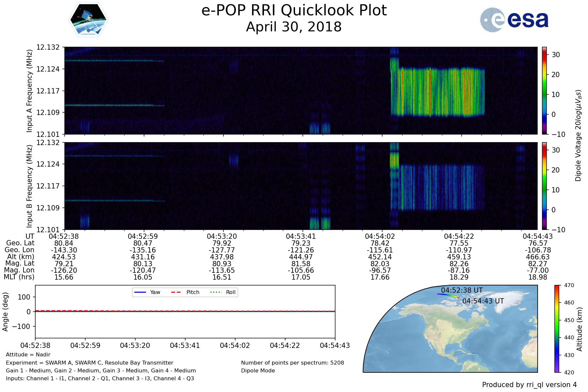Click the 'April 30, 2018' date subtitle
The width and height of the screenshot is (588, 392).
tap(294, 27)
